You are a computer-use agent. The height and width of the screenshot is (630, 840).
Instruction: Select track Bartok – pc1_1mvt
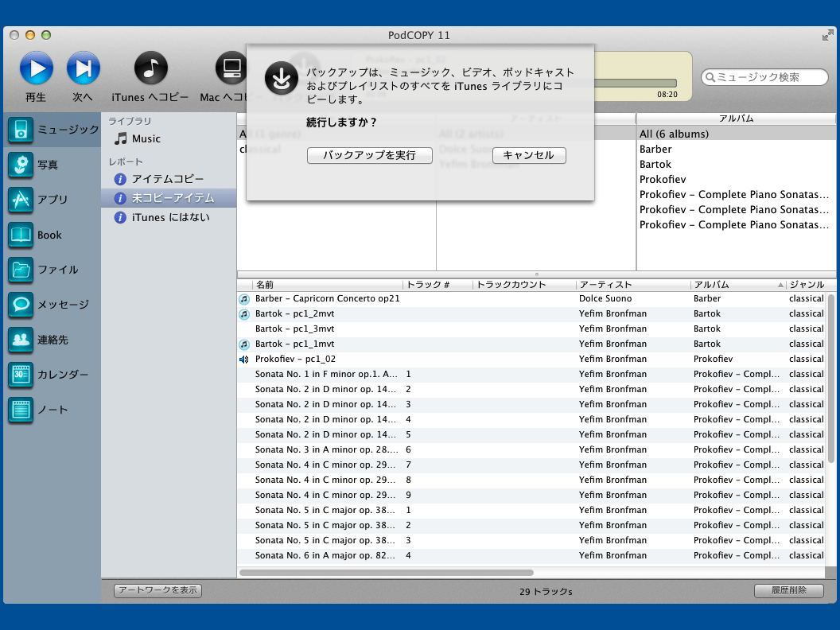532,344
